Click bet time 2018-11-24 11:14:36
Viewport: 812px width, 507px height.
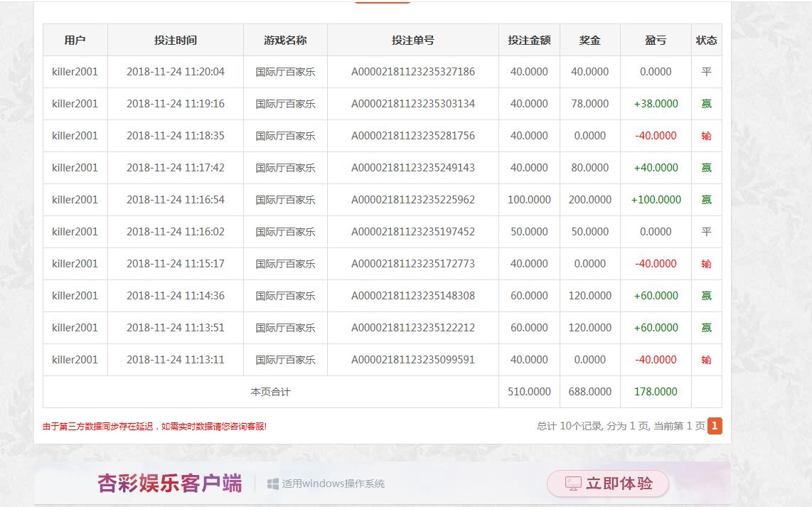click(176, 296)
